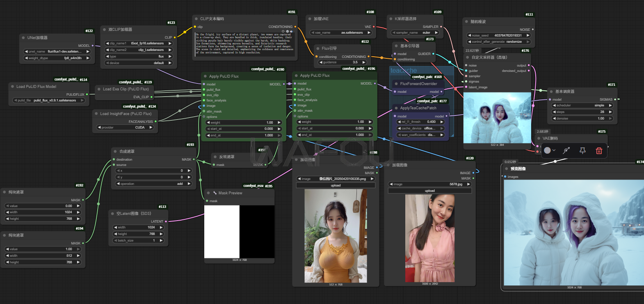This screenshot has height=304, width=644.
Task: Click the LATENT output slot of 空Latent图像
Action: [x=166, y=221]
